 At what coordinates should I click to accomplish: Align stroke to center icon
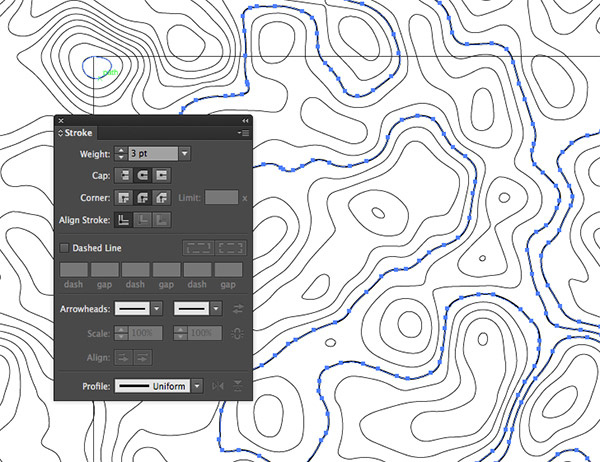(x=123, y=220)
